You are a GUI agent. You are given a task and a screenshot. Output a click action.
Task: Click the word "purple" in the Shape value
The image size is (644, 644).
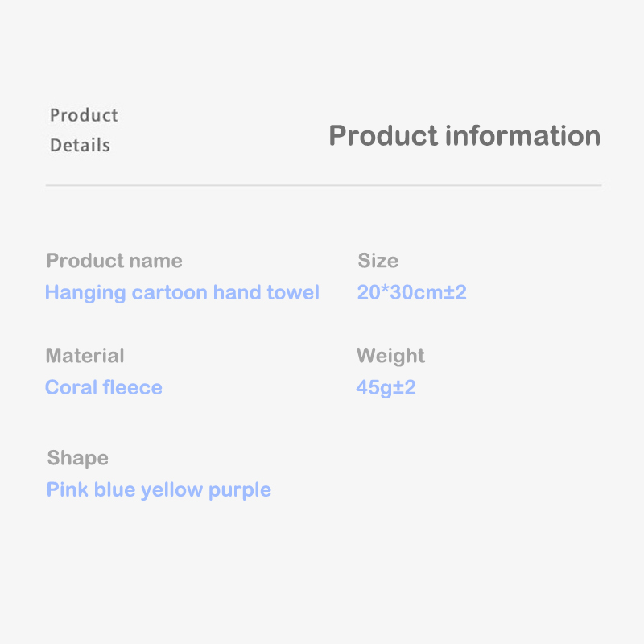[x=240, y=490]
